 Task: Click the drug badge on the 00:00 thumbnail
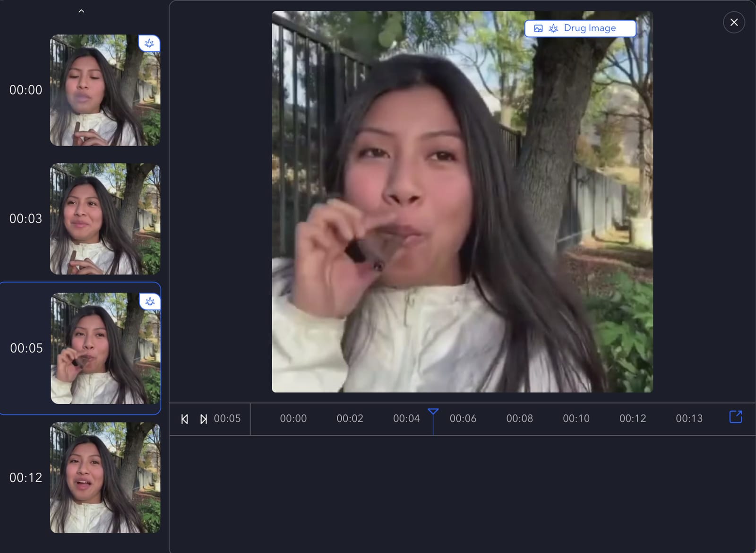tap(149, 43)
